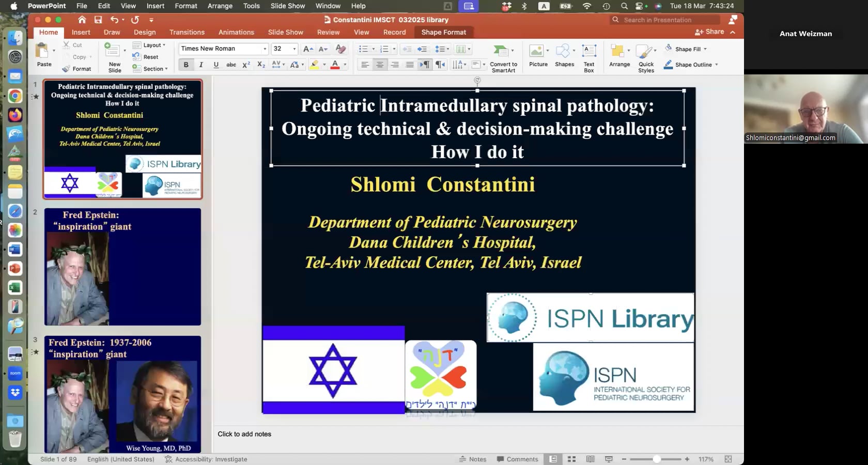Screen dimensions: 868x465
Task: Open the font size 32 dropdown
Action: click(x=295, y=49)
